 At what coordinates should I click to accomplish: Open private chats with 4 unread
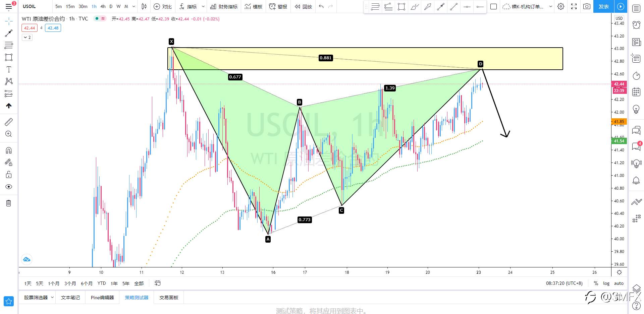click(636, 146)
